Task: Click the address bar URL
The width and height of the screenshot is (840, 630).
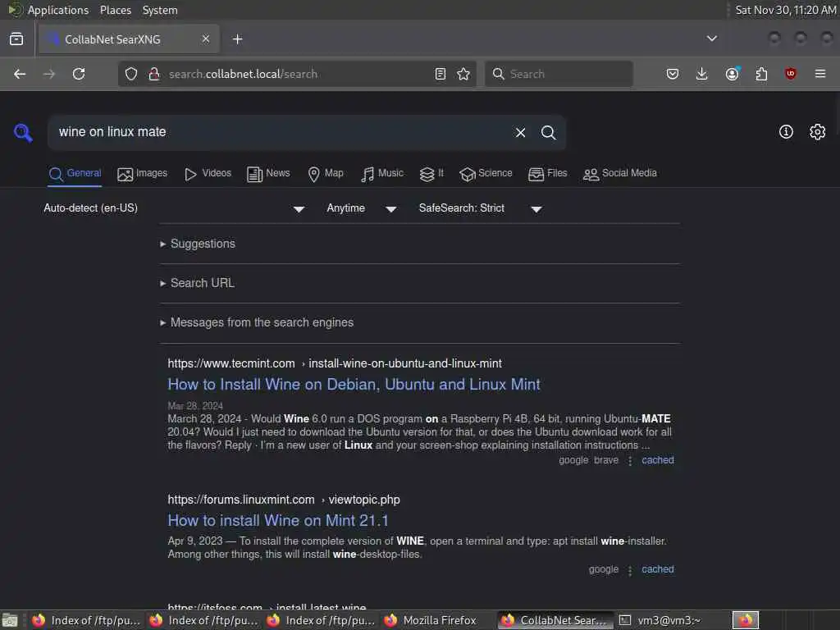Action: point(243,74)
